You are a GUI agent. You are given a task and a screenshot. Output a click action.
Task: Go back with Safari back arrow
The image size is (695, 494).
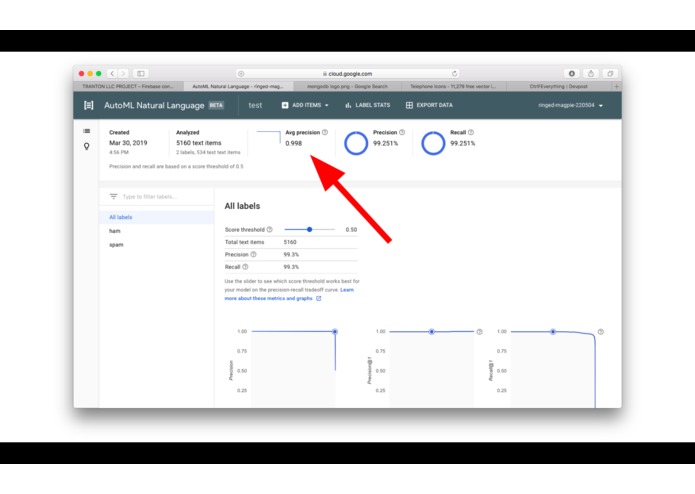click(112, 74)
